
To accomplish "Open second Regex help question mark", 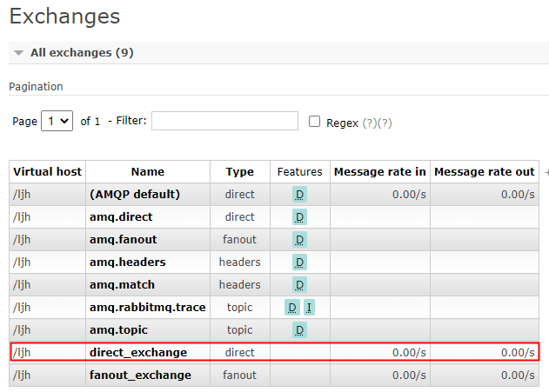I will click(385, 123).
